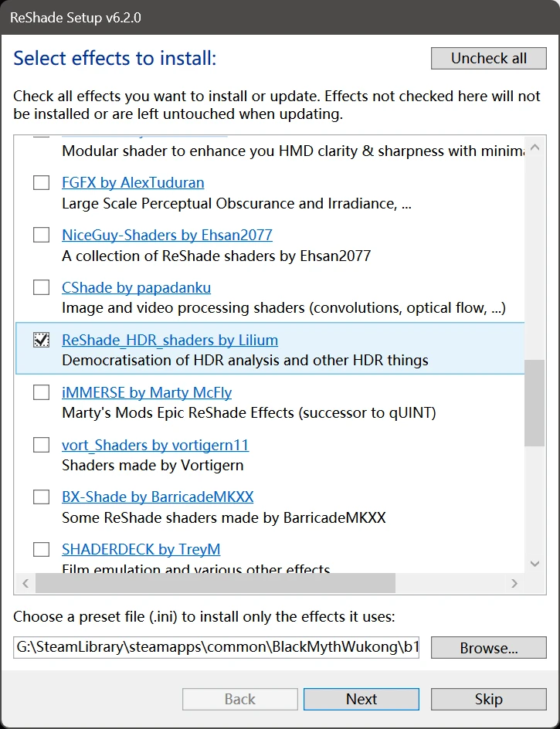Follow the iMMERSE by Marty McFly link
This screenshot has width=560, height=729.
pos(147,393)
